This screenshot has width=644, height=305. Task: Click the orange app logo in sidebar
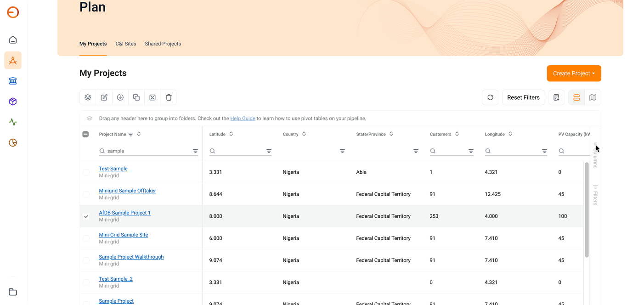[x=13, y=12]
